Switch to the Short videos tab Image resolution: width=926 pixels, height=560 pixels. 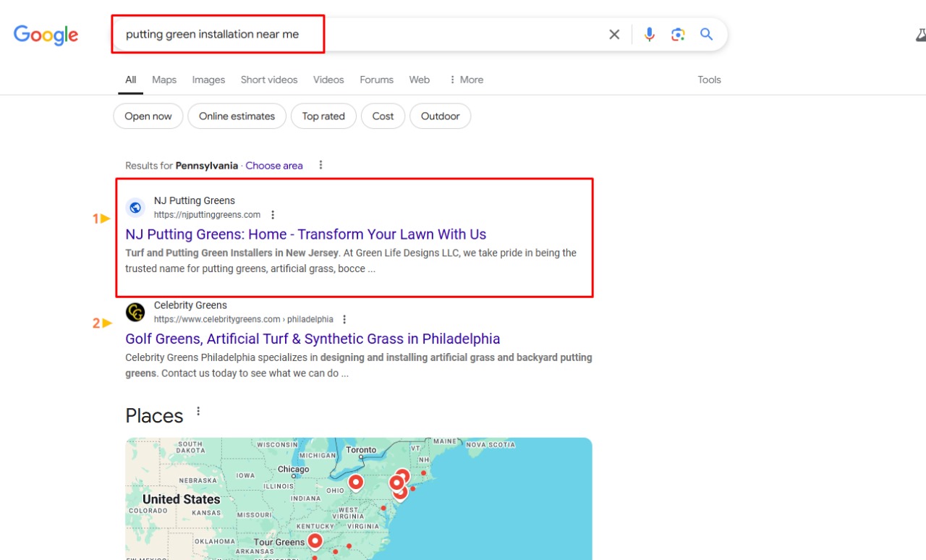(269, 80)
